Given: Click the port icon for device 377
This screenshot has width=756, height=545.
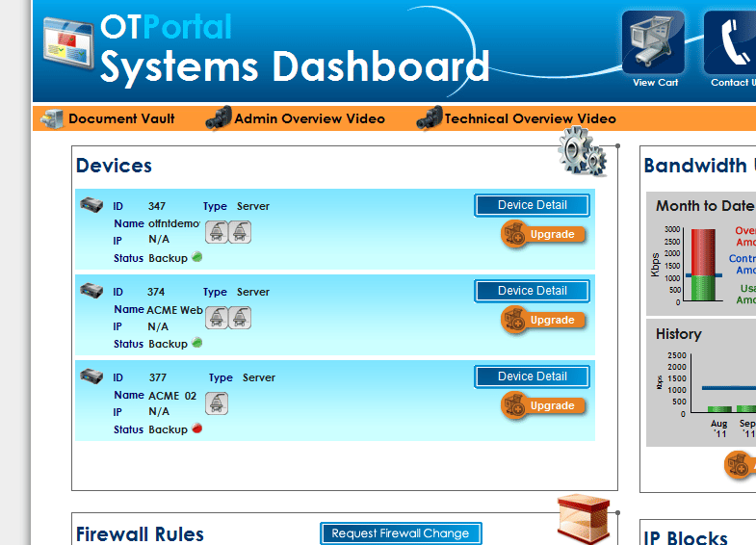Looking at the screenshot, I should coord(217,403).
